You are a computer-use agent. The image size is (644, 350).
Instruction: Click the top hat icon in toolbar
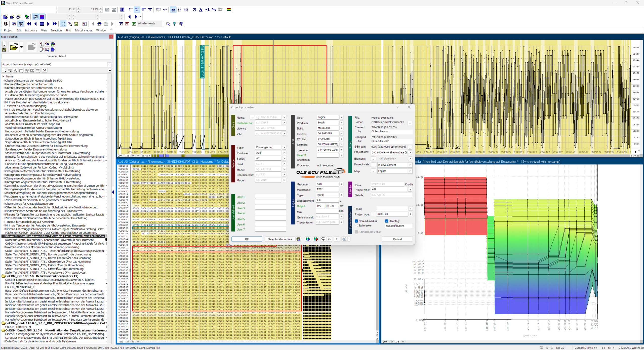point(6,24)
